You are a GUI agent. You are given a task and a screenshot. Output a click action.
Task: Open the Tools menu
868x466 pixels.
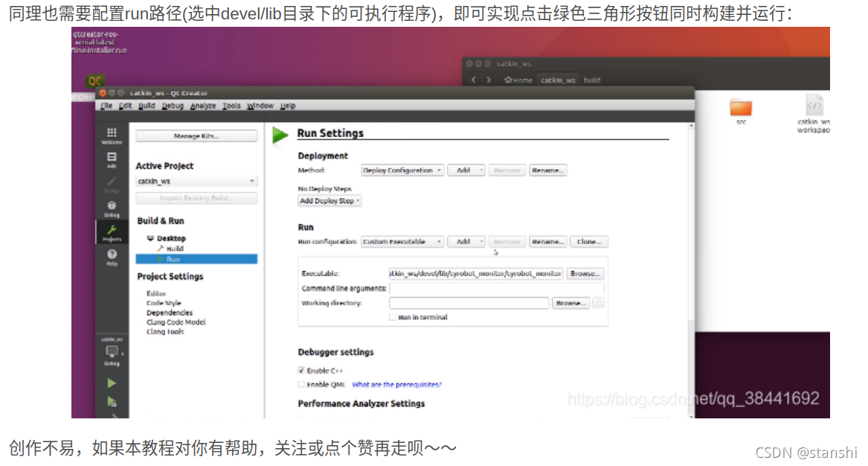[x=231, y=106]
